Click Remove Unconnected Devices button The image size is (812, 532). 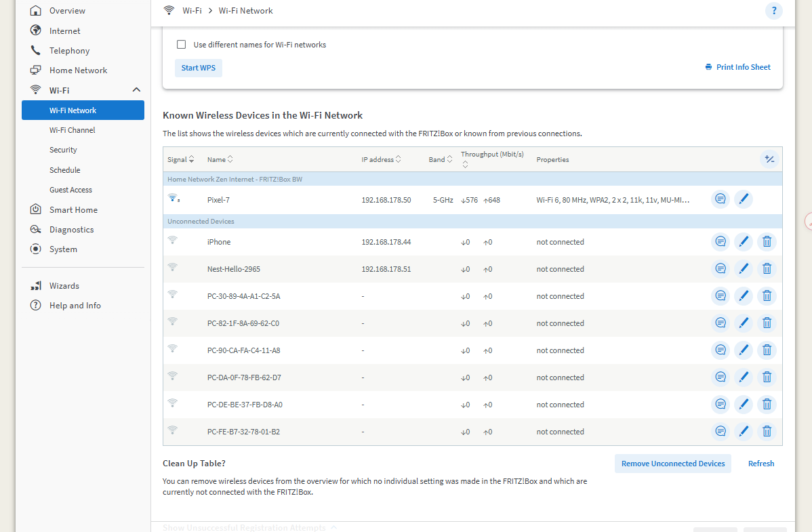(x=672, y=464)
